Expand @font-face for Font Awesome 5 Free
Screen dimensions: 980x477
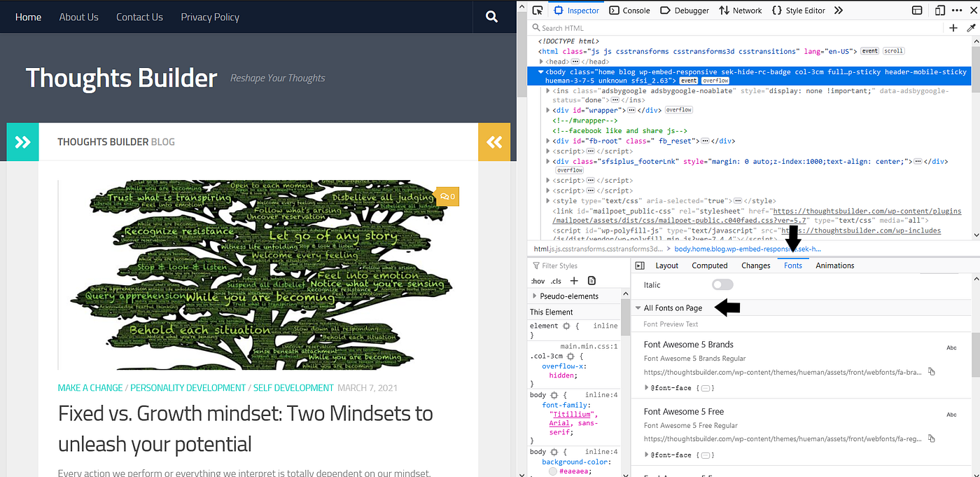pyautogui.click(x=646, y=455)
